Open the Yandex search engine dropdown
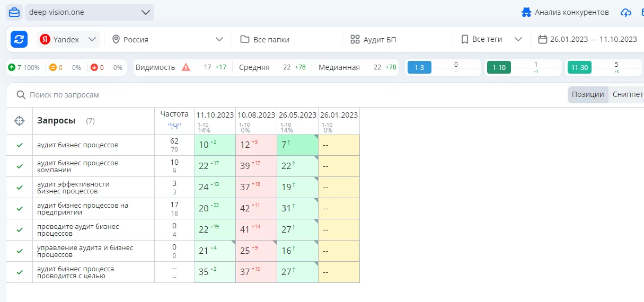The width and height of the screenshot is (644, 302). point(68,39)
